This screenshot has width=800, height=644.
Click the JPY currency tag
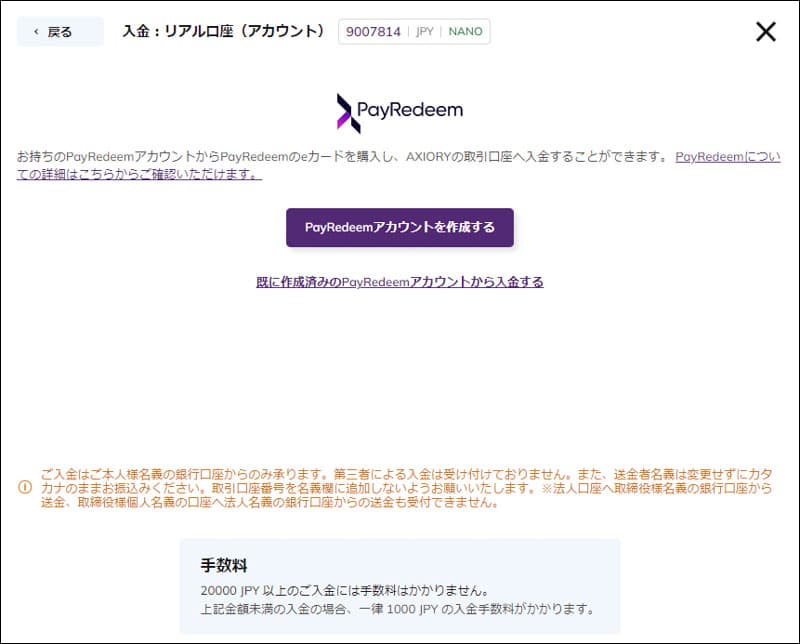pos(424,32)
